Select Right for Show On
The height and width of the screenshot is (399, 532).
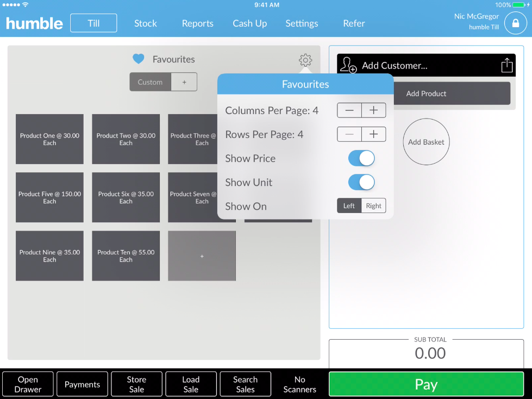tap(373, 206)
